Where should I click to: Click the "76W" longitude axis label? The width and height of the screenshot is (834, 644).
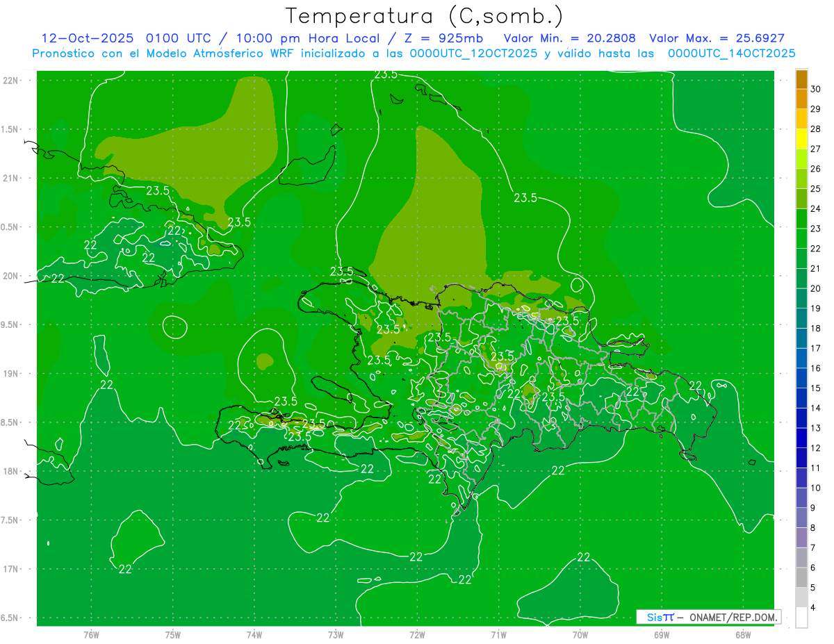click(91, 634)
